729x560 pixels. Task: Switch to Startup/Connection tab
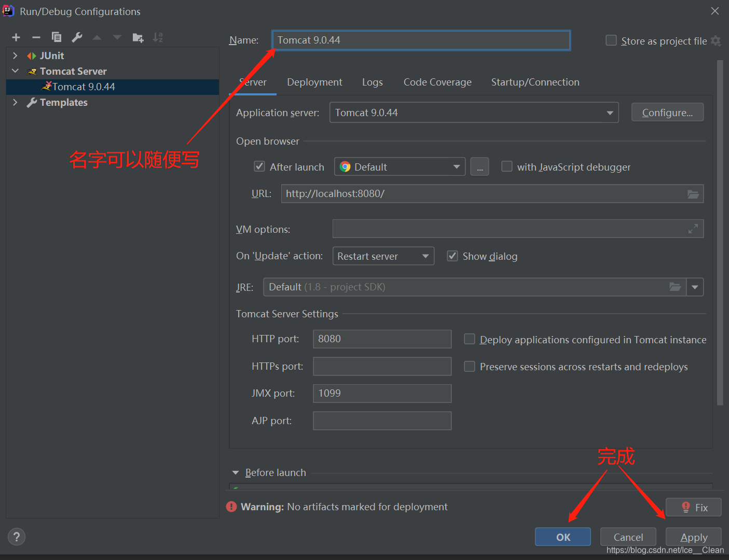(535, 82)
